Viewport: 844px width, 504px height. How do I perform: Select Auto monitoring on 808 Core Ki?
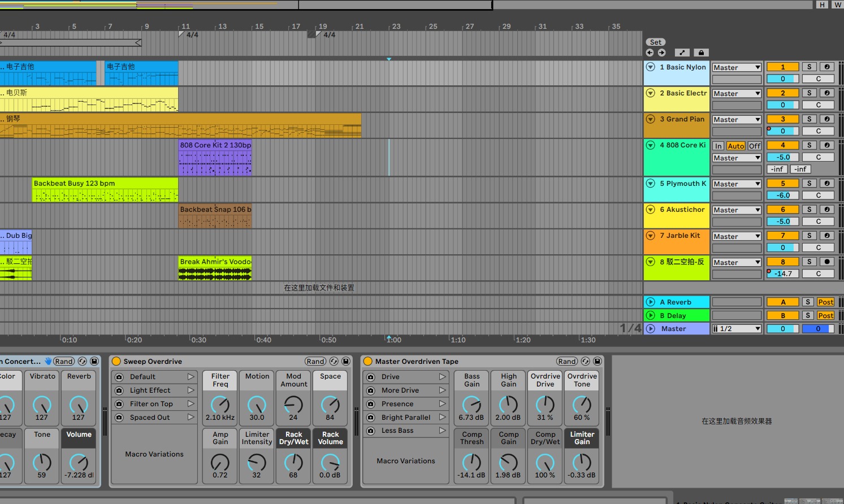pyautogui.click(x=736, y=146)
